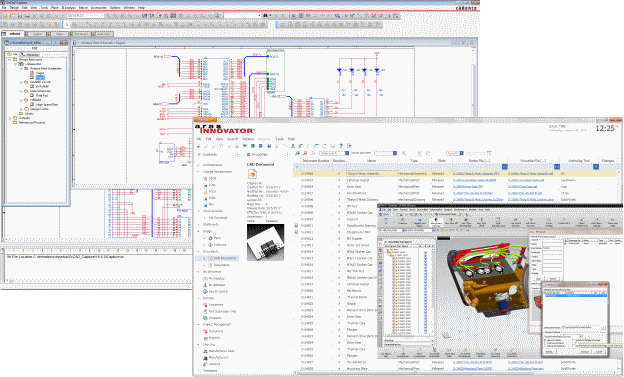Select CAD Documents in the Innovator sidebar

pos(225,258)
